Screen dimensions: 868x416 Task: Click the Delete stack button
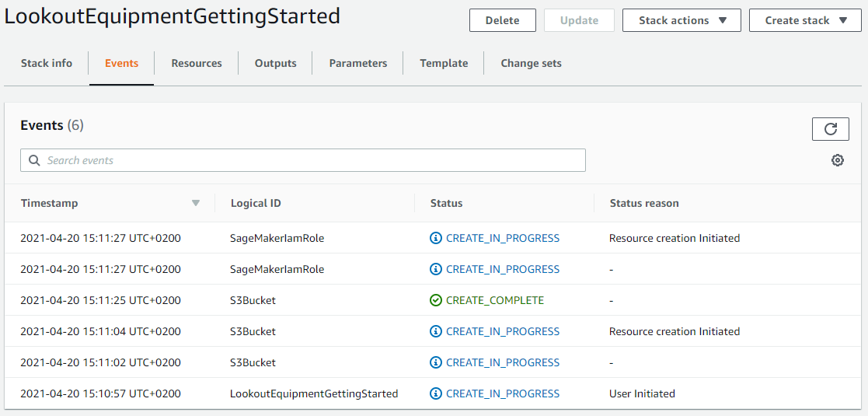503,20
